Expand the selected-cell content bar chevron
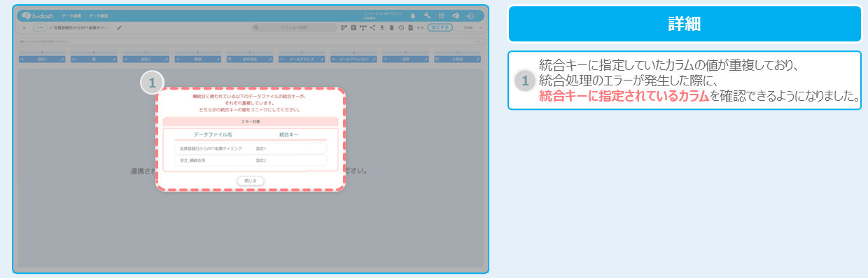 click(478, 41)
